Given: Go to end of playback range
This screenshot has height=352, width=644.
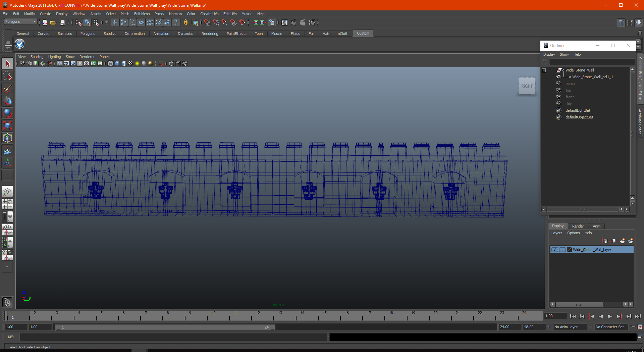Looking at the screenshot, I should point(638,316).
